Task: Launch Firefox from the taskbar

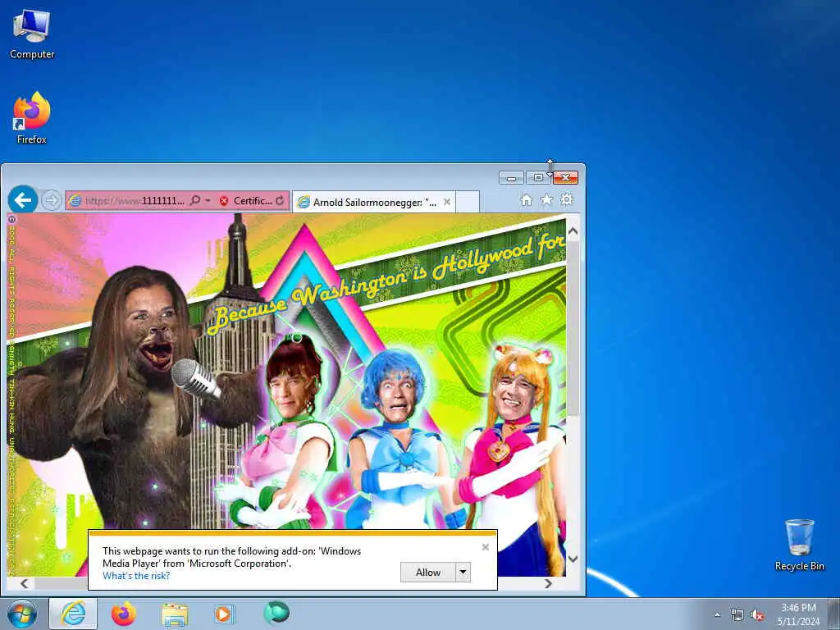Action: (x=124, y=614)
